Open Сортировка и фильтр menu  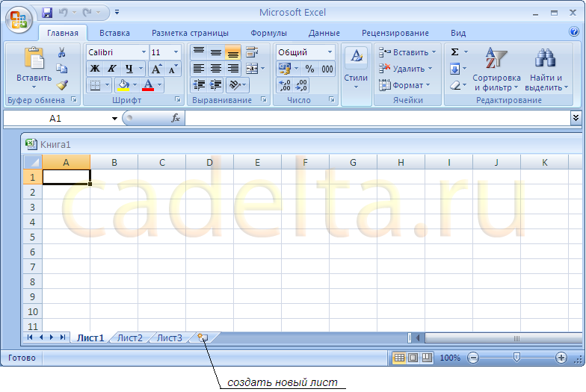(x=496, y=70)
